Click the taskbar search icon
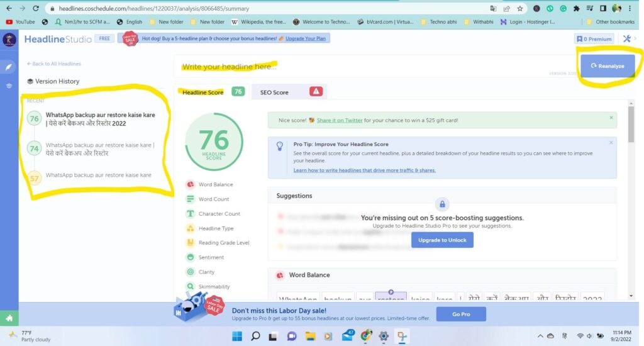The width and height of the screenshot is (644, 346). coord(255,336)
